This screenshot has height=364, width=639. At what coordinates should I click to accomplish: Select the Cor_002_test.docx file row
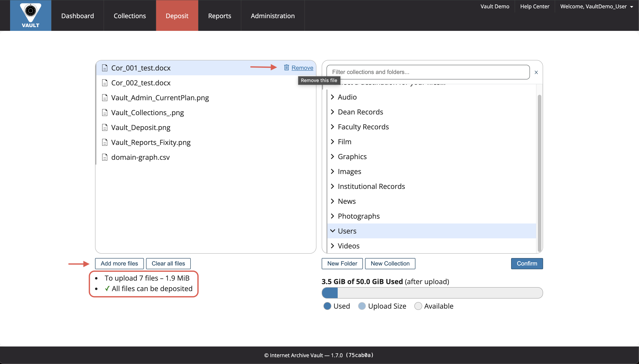pyautogui.click(x=206, y=83)
